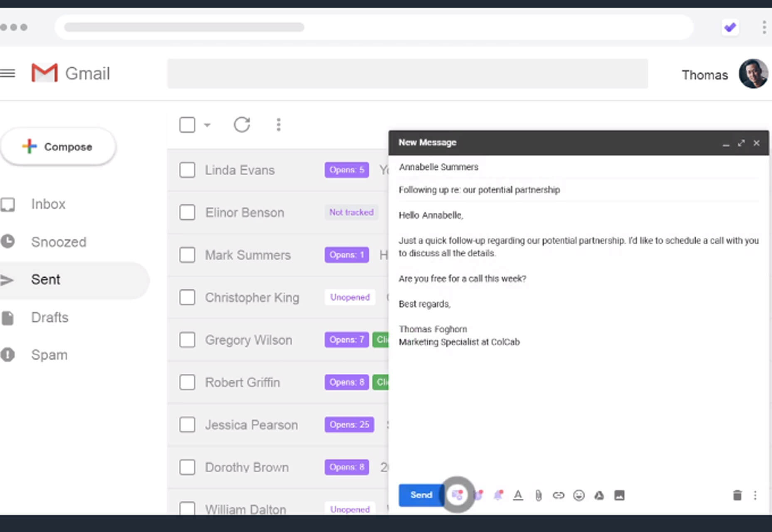Click the 'Best regards,' line in message
The width and height of the screenshot is (772, 532).
[424, 304]
